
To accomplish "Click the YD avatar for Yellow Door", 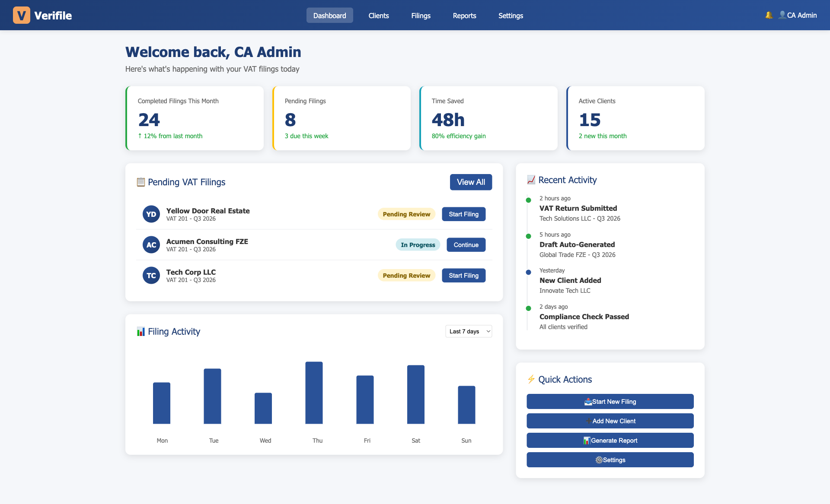I will pos(151,214).
